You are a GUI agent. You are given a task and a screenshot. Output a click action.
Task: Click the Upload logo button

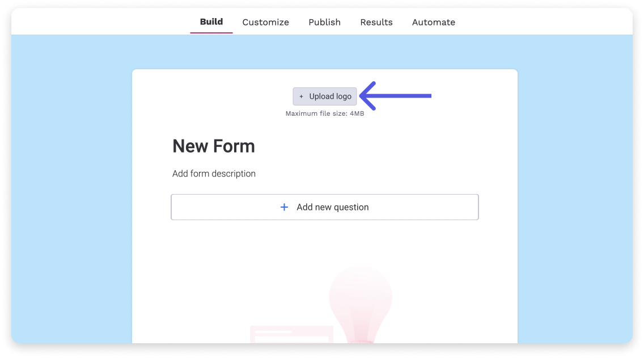tap(325, 96)
